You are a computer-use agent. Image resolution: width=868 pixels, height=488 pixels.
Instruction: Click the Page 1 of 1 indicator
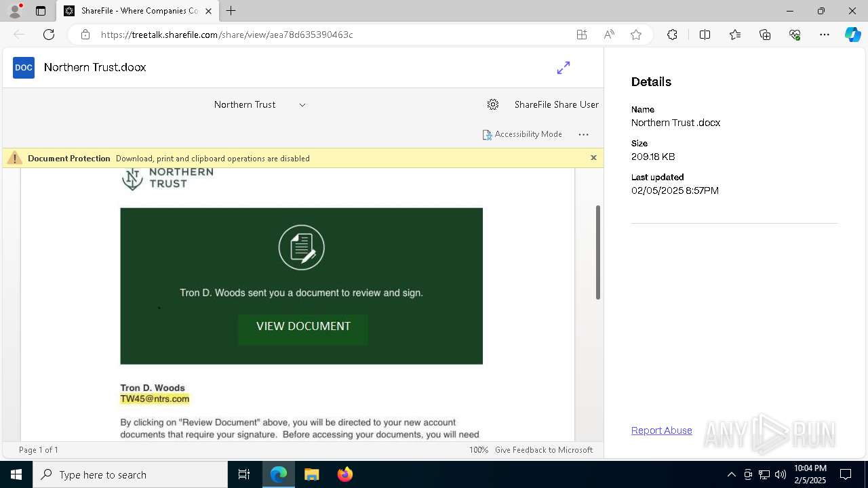coord(39,450)
